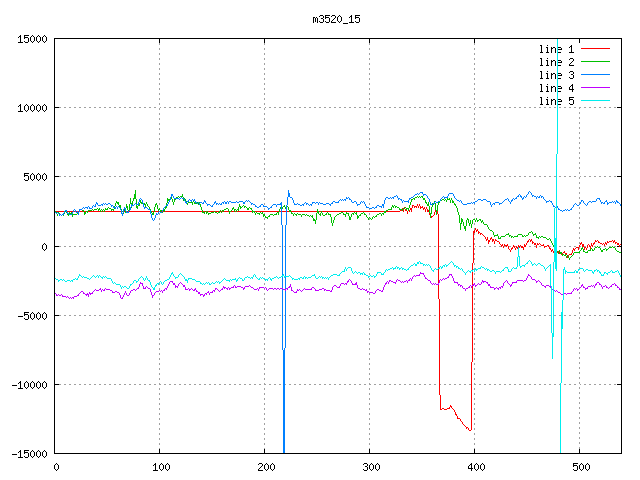
Task: Select the 'line 2' legend label
Action: (557, 62)
